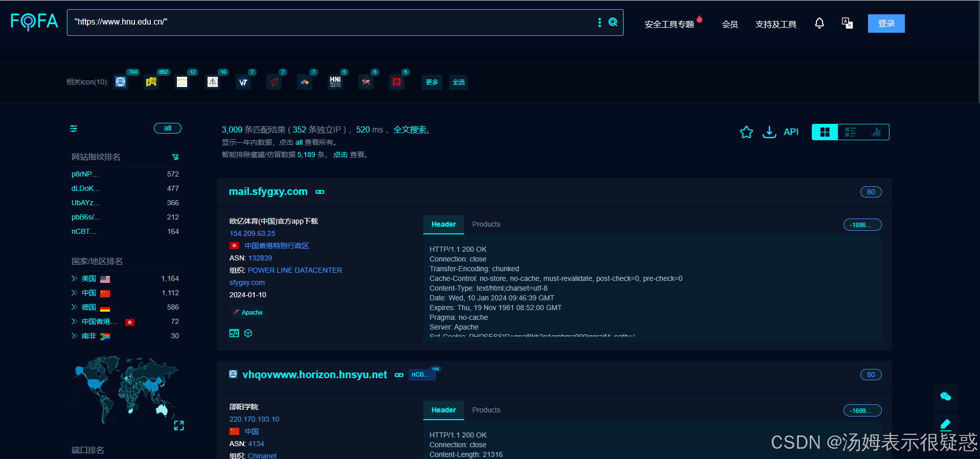The width and height of the screenshot is (980, 459).
Task: Switch to chart statistics view
Action: click(x=876, y=132)
